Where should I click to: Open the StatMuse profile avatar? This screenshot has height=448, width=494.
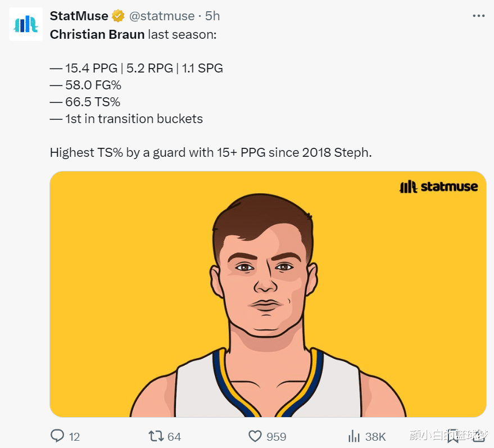pyautogui.click(x=26, y=24)
